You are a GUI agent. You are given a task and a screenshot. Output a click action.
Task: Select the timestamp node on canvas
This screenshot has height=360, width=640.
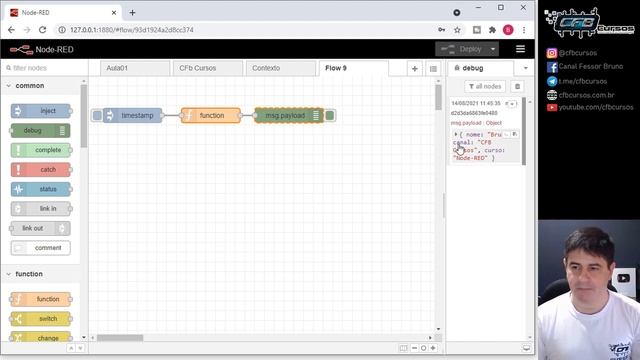click(x=133, y=116)
